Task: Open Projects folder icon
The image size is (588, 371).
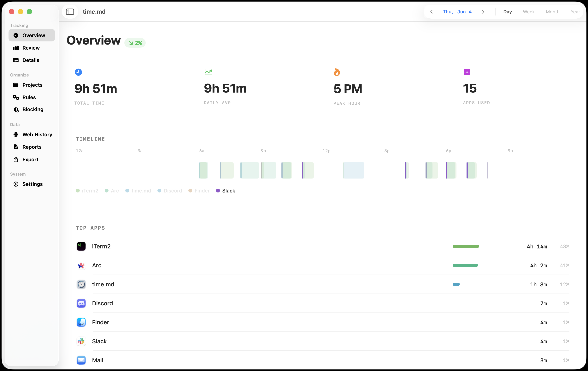Action: click(x=16, y=85)
